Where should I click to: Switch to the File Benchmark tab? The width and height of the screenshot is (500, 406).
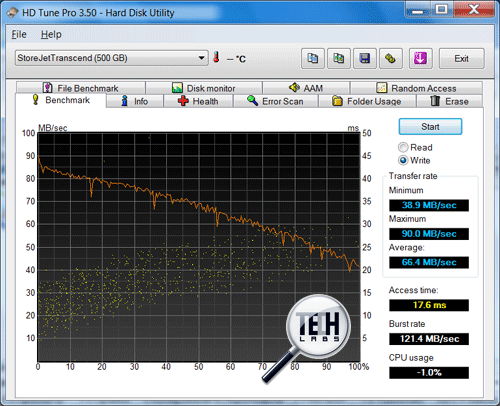pyautogui.click(x=81, y=88)
